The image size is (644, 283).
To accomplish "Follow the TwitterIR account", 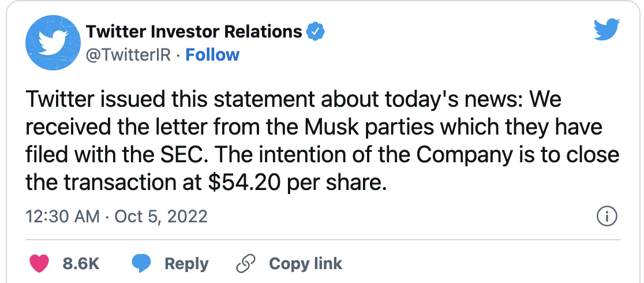I will (x=212, y=55).
